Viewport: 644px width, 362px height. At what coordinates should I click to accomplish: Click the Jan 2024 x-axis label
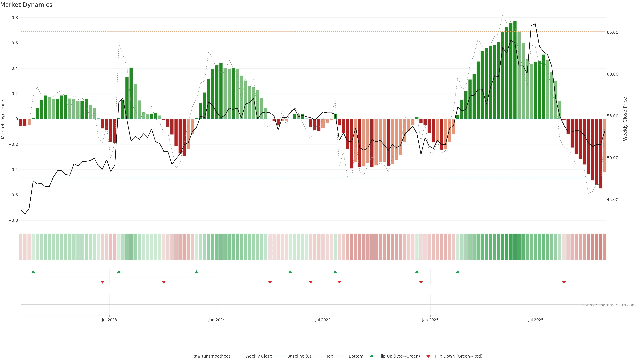[217, 320]
